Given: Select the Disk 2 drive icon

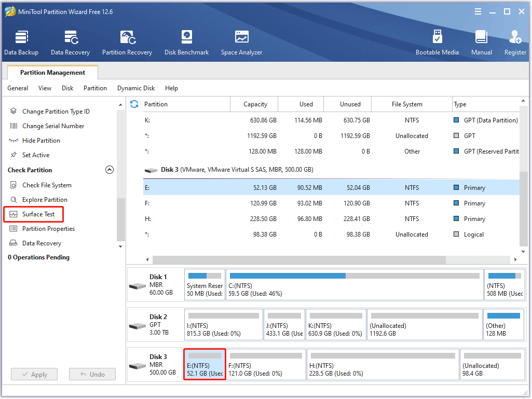Looking at the screenshot, I should (138, 326).
